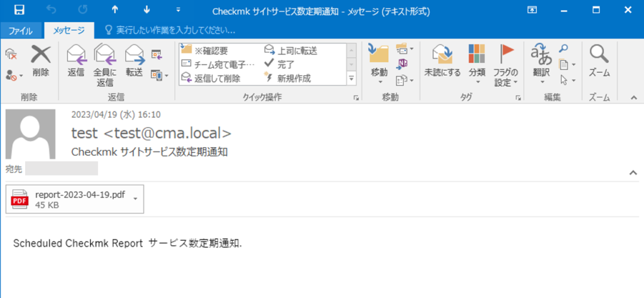Select 返信して削除 quick step
644x298 pixels.
point(211,78)
